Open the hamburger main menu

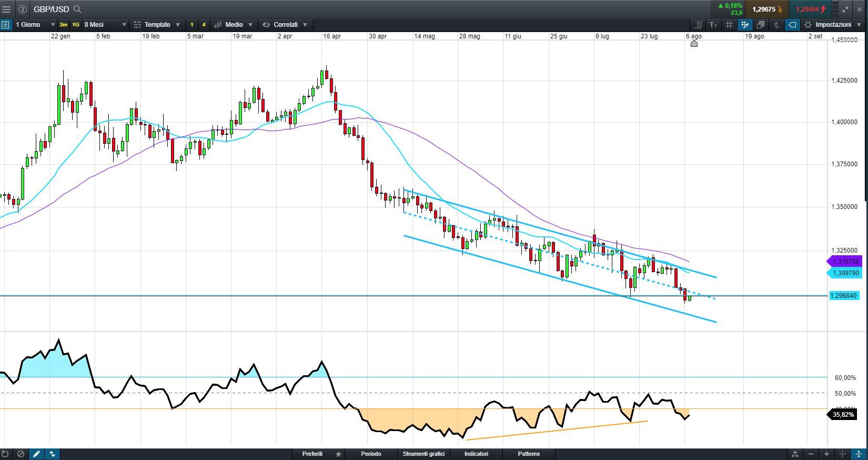tap(6, 9)
